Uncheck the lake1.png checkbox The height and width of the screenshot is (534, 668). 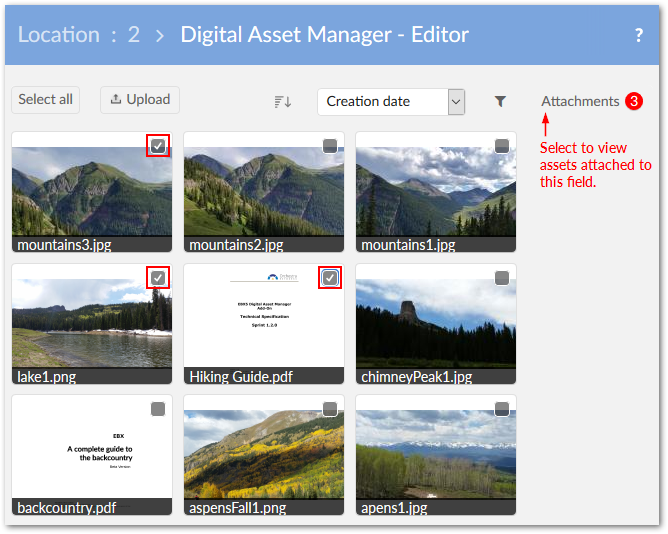158,278
